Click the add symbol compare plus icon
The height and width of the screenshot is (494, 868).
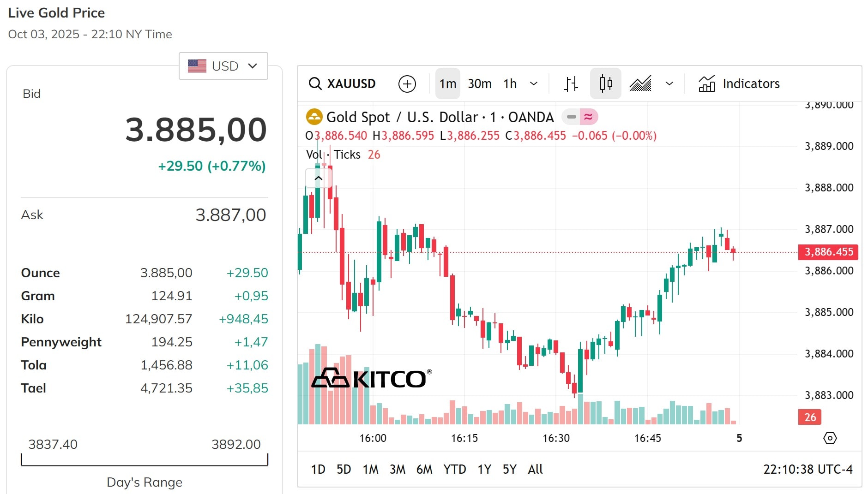407,84
